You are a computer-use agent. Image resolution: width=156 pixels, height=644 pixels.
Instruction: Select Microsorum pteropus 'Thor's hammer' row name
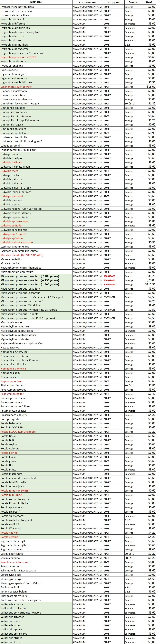tap(32, 297)
